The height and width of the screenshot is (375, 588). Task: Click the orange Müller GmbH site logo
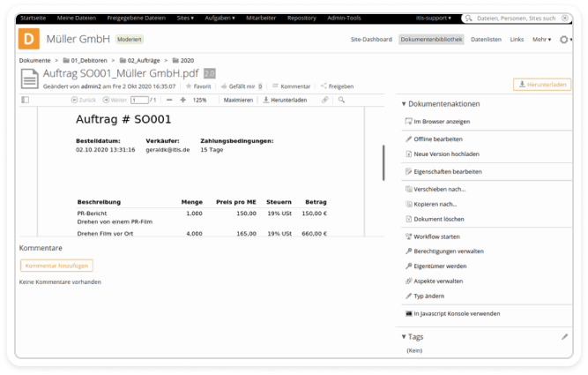click(x=31, y=39)
